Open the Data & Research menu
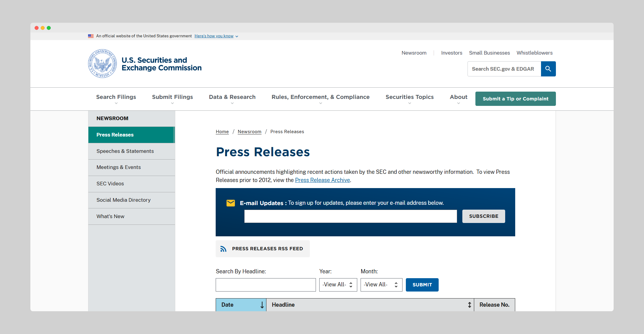644x334 pixels. pyautogui.click(x=232, y=97)
